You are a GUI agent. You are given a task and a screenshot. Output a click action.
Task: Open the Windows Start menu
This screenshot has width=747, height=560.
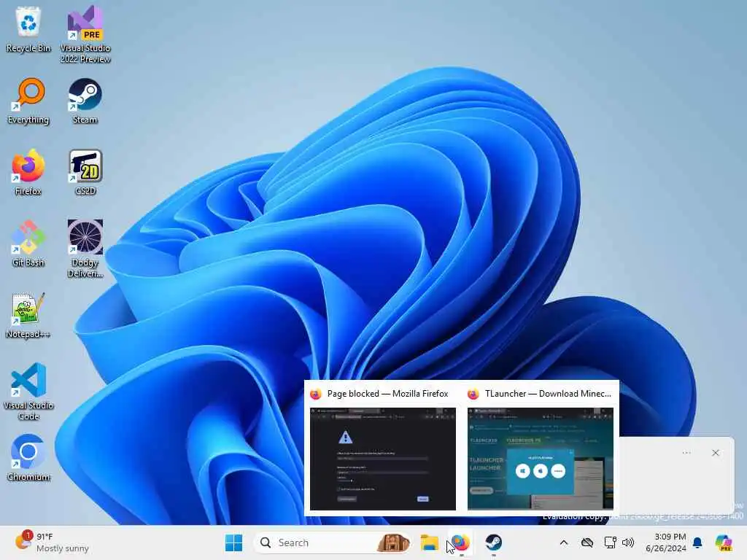[x=233, y=542]
